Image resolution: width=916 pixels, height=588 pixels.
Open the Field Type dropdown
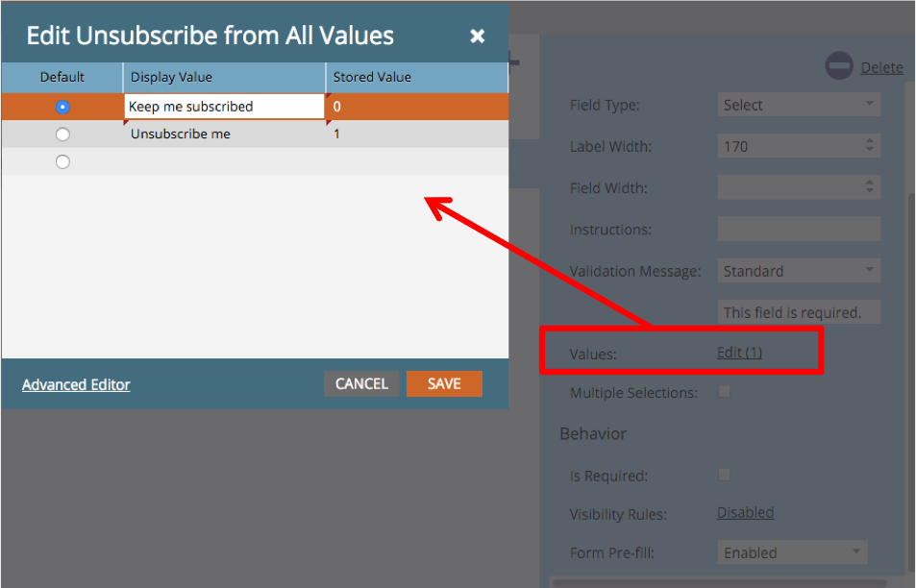point(798,105)
